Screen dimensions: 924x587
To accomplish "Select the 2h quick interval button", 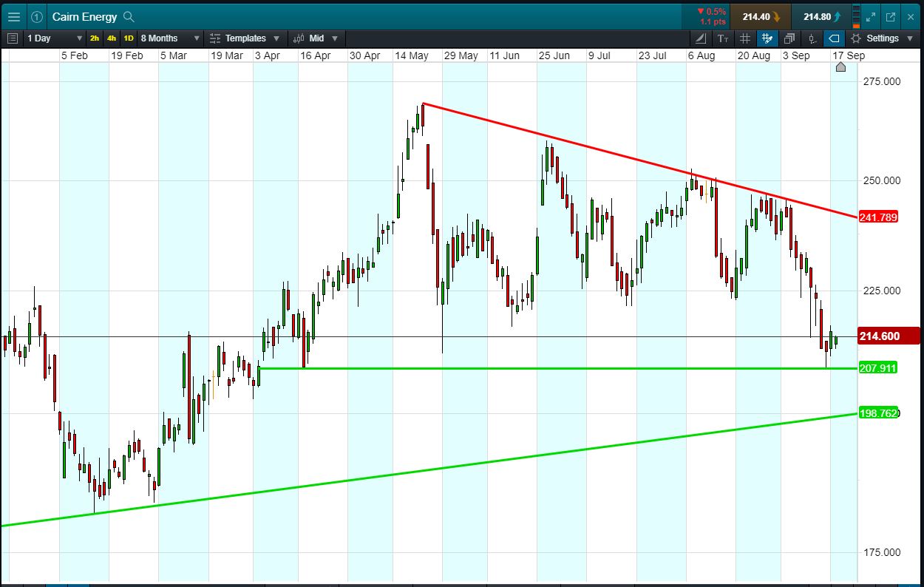I will coord(95,38).
